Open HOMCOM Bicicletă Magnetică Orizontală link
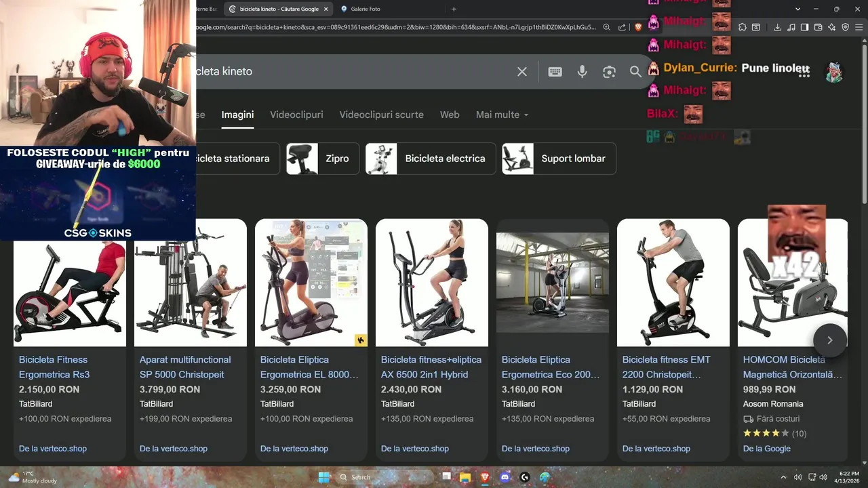868x488 pixels. click(792, 367)
